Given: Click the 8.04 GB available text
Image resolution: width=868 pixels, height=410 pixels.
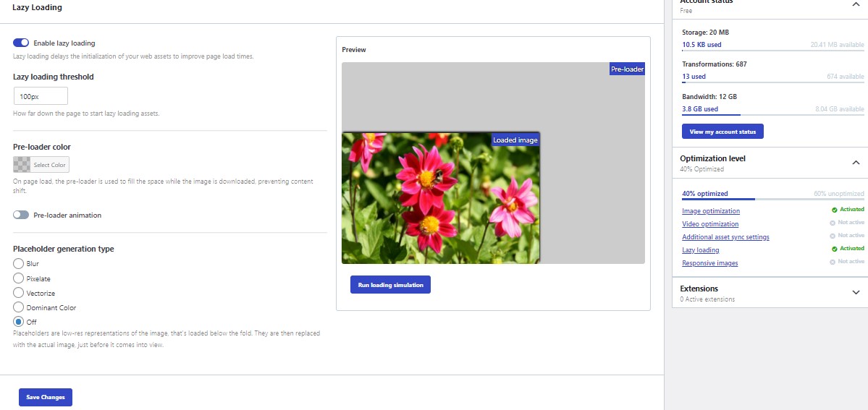Looking at the screenshot, I should click(839, 109).
